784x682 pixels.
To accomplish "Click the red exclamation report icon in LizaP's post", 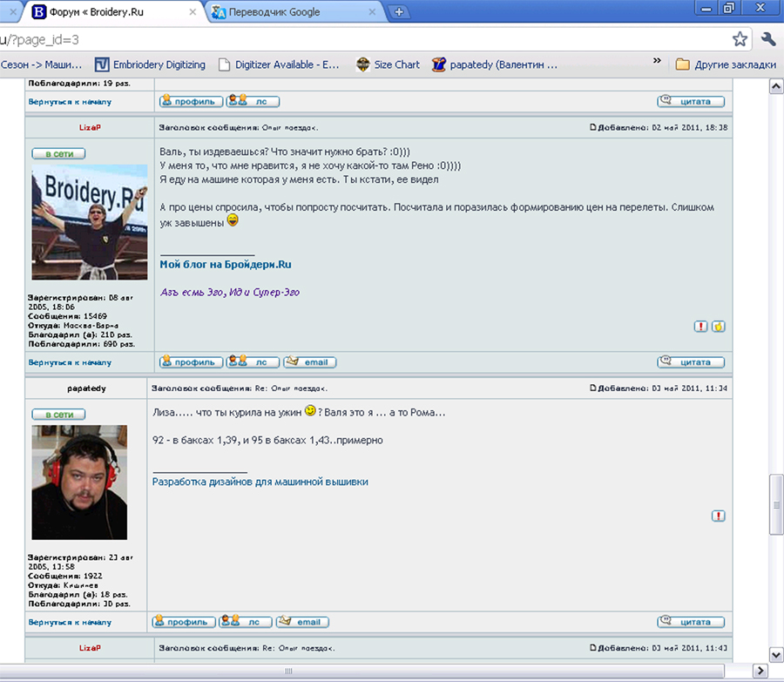I will coord(701,327).
